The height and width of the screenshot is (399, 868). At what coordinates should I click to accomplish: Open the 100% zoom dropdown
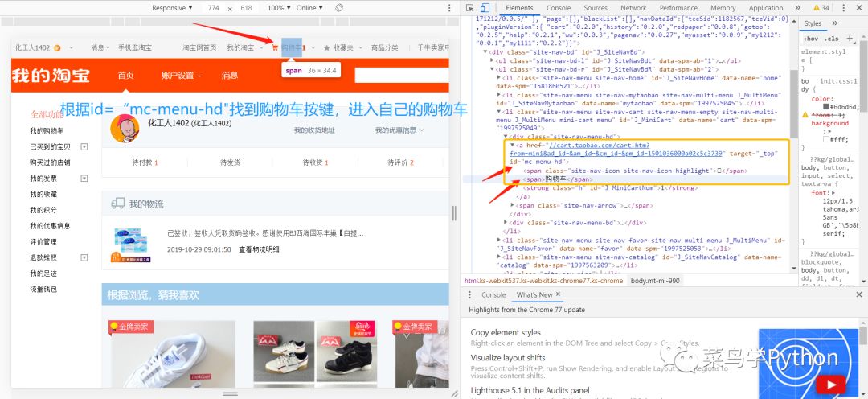click(x=280, y=8)
